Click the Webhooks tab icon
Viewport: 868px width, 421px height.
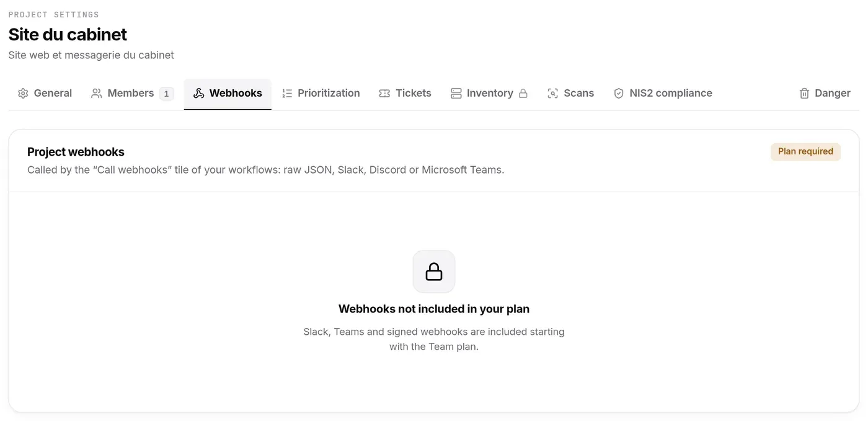198,94
